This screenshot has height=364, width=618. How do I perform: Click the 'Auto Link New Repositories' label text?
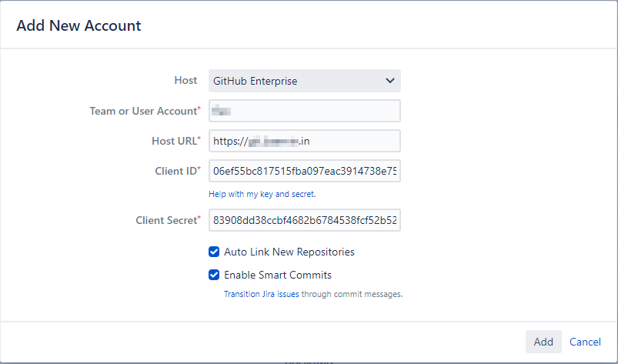click(289, 252)
